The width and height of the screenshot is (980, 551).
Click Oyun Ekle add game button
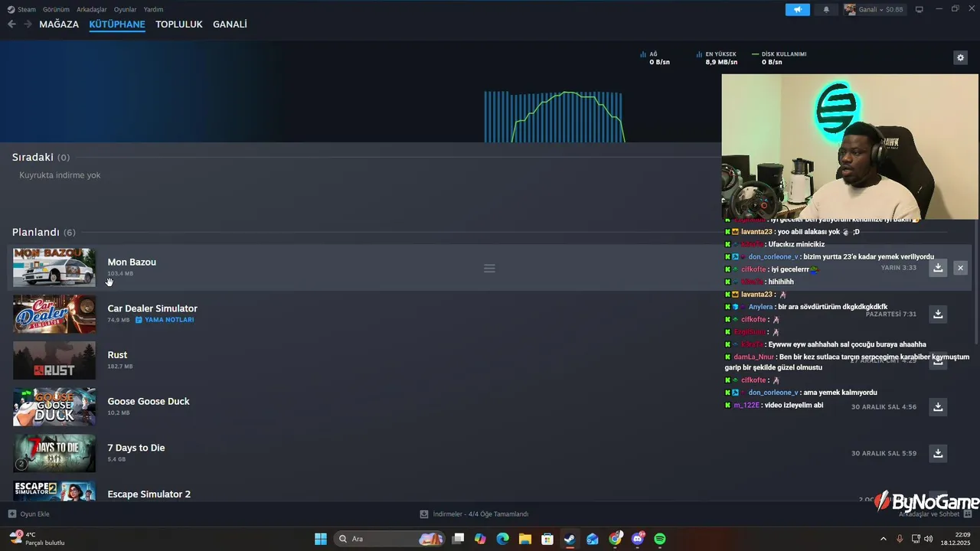(29, 514)
